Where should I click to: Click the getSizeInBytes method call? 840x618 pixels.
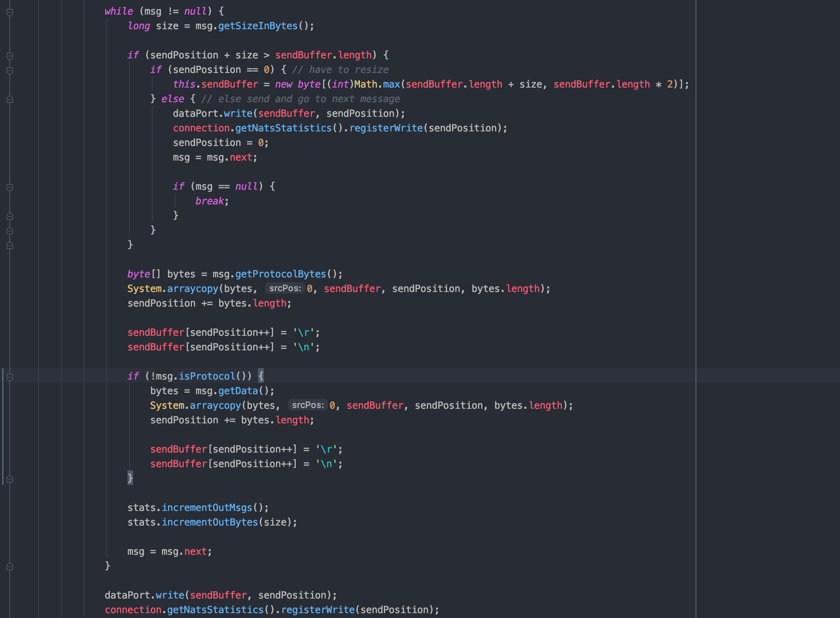point(258,26)
